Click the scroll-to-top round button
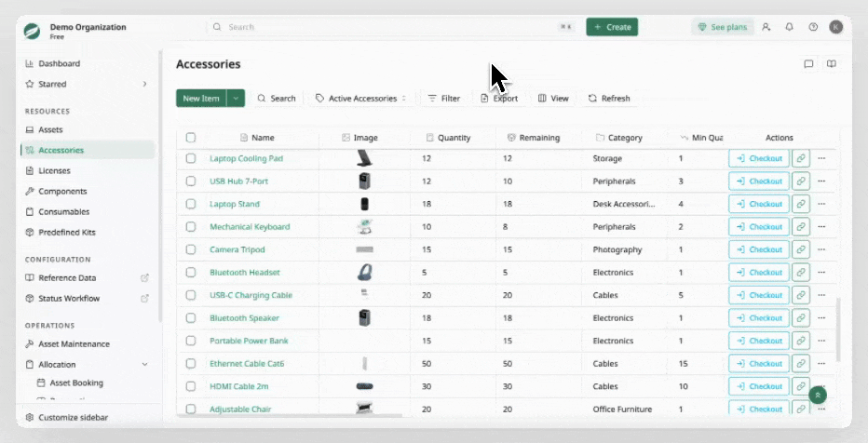 [818, 395]
